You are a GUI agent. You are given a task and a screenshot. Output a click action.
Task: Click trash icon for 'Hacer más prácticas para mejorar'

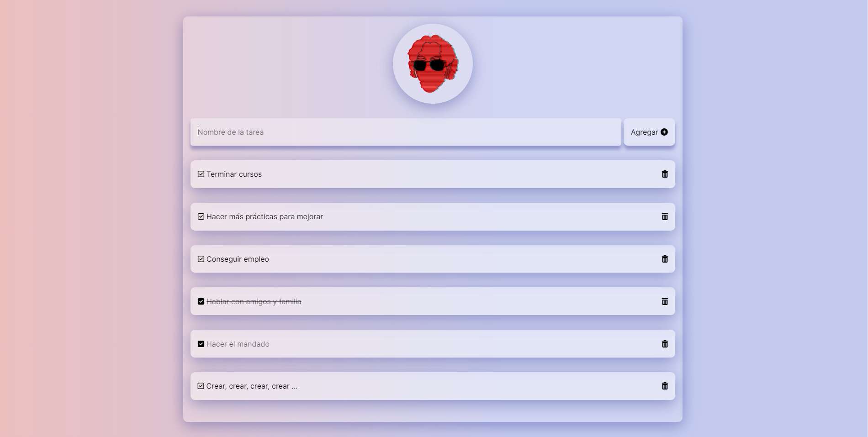pos(665,216)
